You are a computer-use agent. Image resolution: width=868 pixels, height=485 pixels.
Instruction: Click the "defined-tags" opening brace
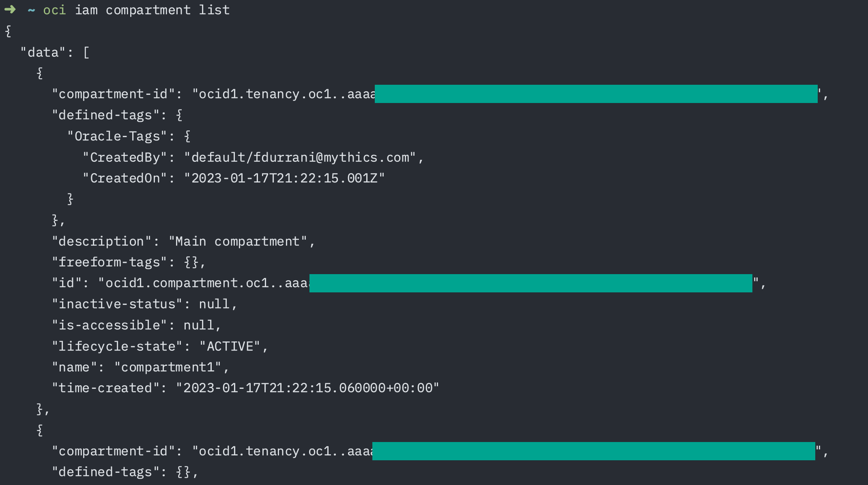179,115
